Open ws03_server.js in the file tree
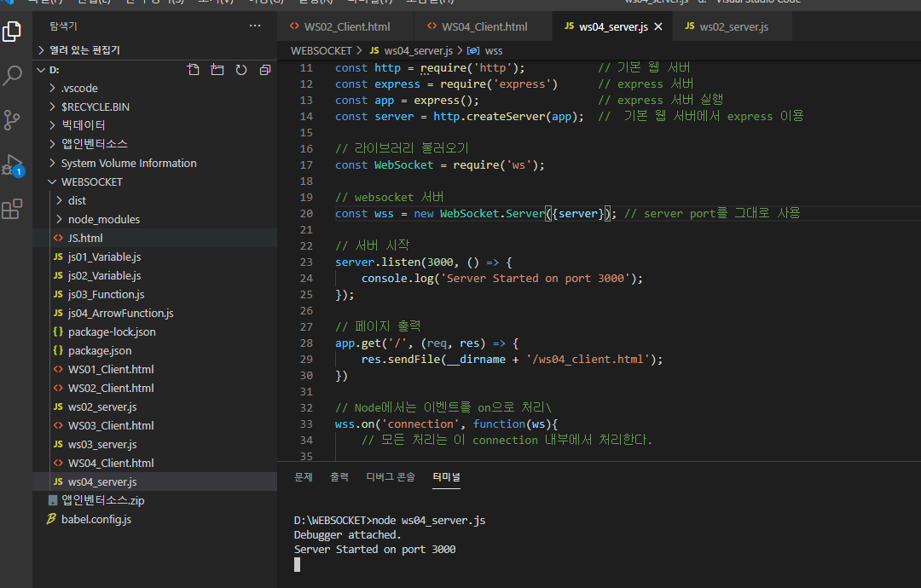Viewport: 921px width, 588px height. (154, 445)
